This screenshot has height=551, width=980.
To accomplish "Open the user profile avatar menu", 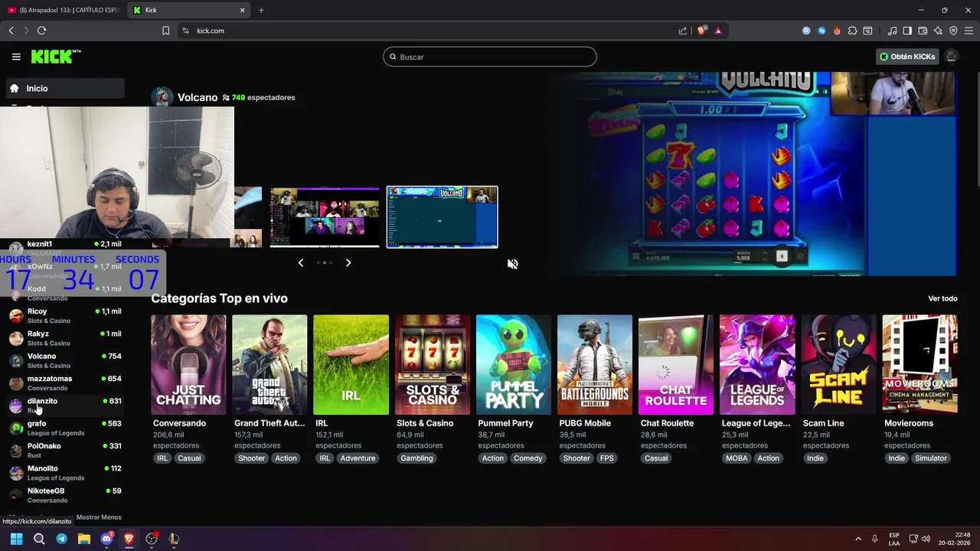I will [x=951, y=57].
